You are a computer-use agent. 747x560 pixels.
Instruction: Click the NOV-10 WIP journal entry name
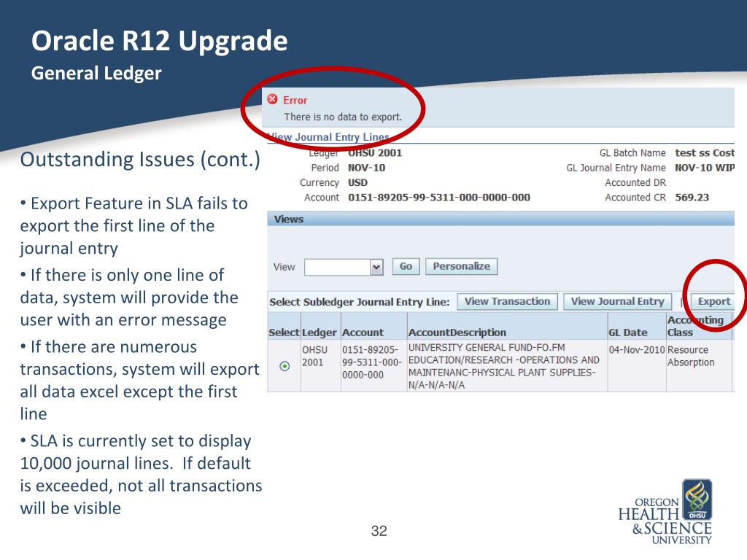705,168
